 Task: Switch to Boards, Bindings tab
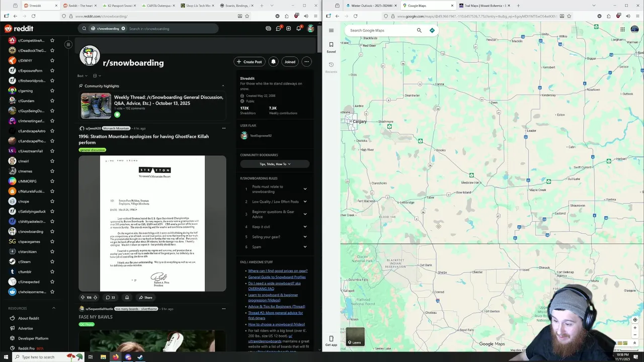[236, 6]
